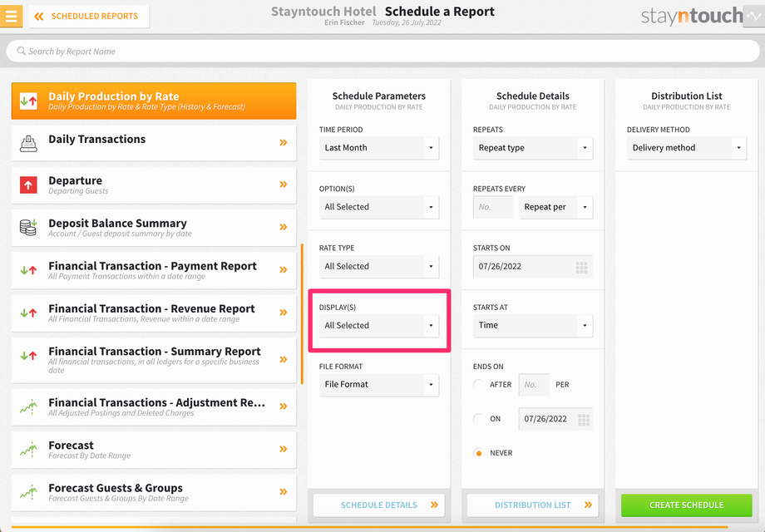Click the chevron on Forecast row

(x=283, y=449)
